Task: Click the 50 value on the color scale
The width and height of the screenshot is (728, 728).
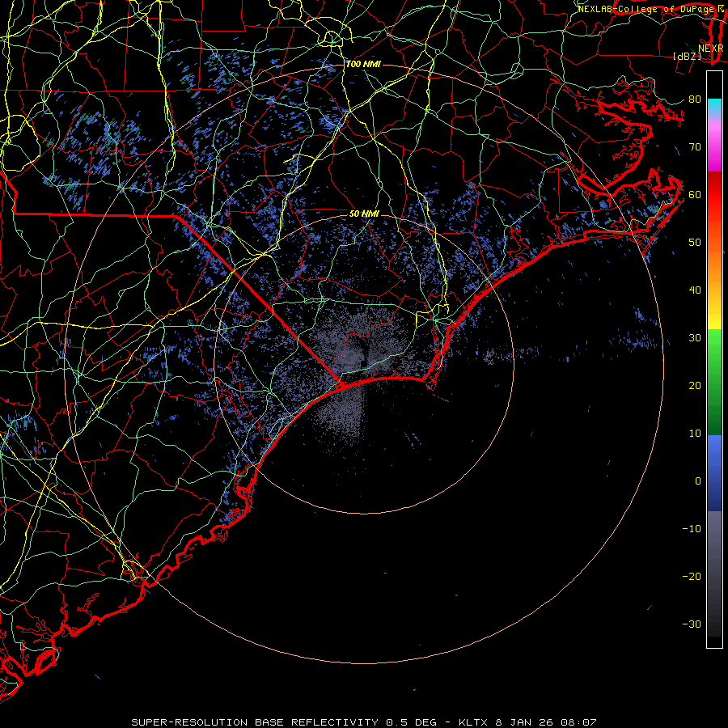Action: point(695,243)
